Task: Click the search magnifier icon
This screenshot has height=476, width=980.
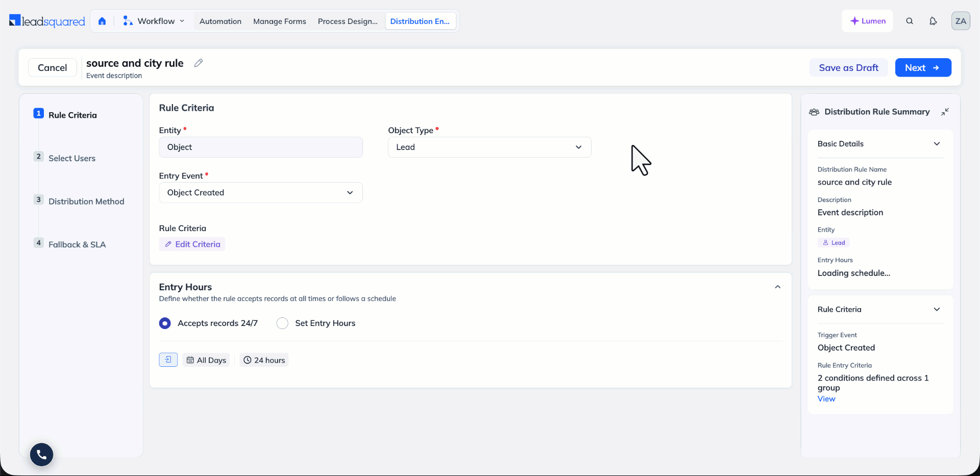Action: pos(910,21)
